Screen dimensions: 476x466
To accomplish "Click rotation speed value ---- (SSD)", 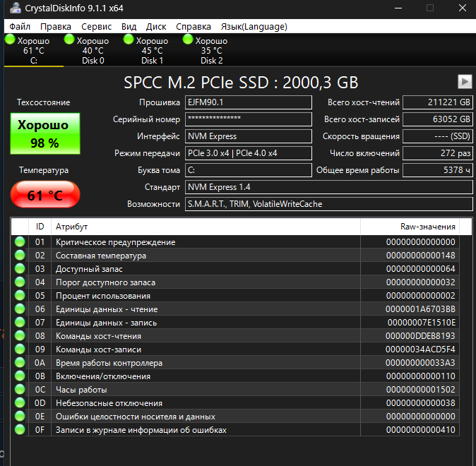I will point(437,136).
